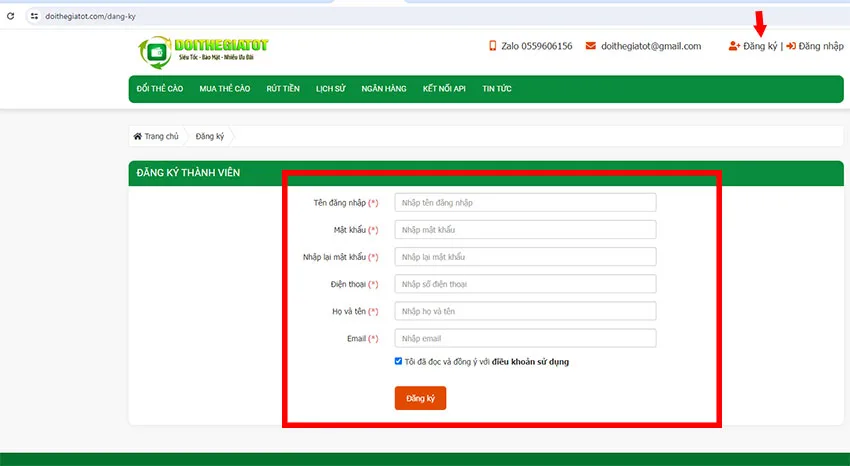The image size is (850, 466).
Task: Click the home icon in breadcrumb
Action: [138, 136]
